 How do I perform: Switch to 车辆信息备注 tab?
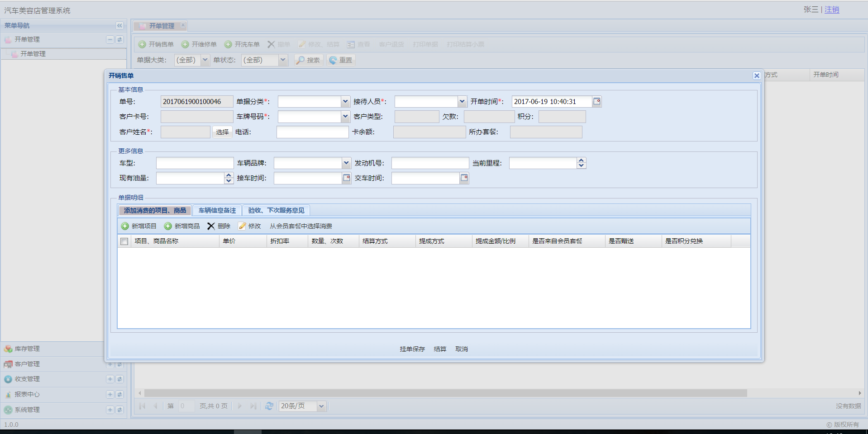click(217, 210)
